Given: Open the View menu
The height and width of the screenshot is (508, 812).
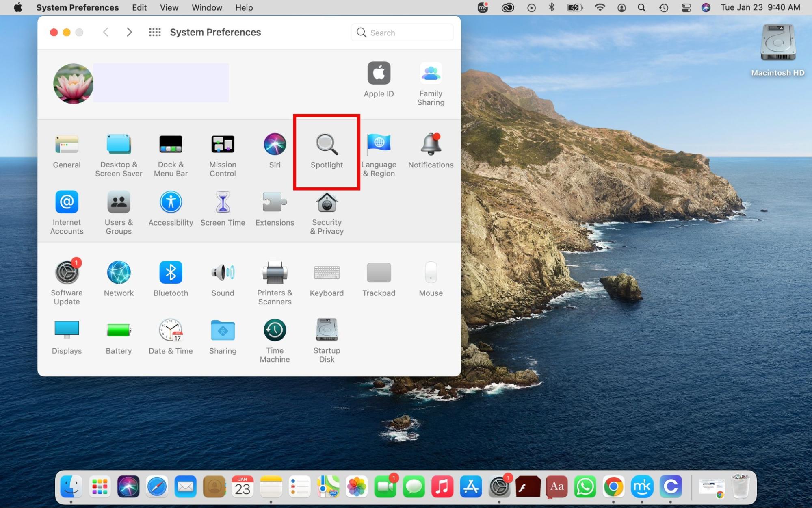Looking at the screenshot, I should (169, 7).
